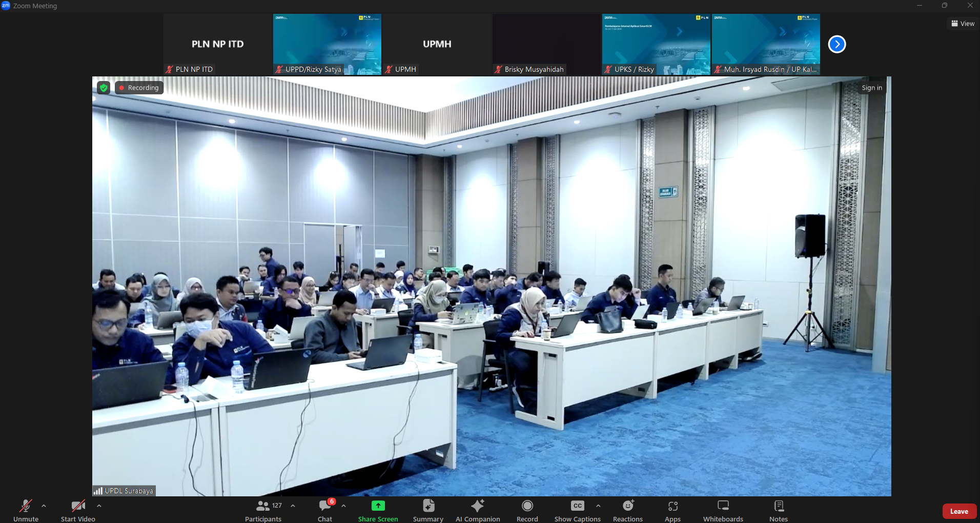The width and height of the screenshot is (980, 523).
Task: Expand audio options arrow next to Unmute
Action: 44,506
